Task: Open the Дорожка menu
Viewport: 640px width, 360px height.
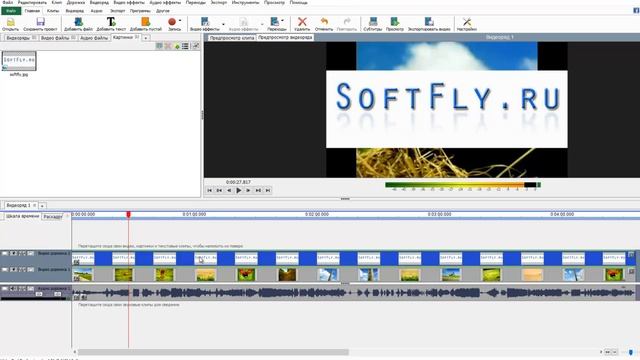Action: pos(76,2)
